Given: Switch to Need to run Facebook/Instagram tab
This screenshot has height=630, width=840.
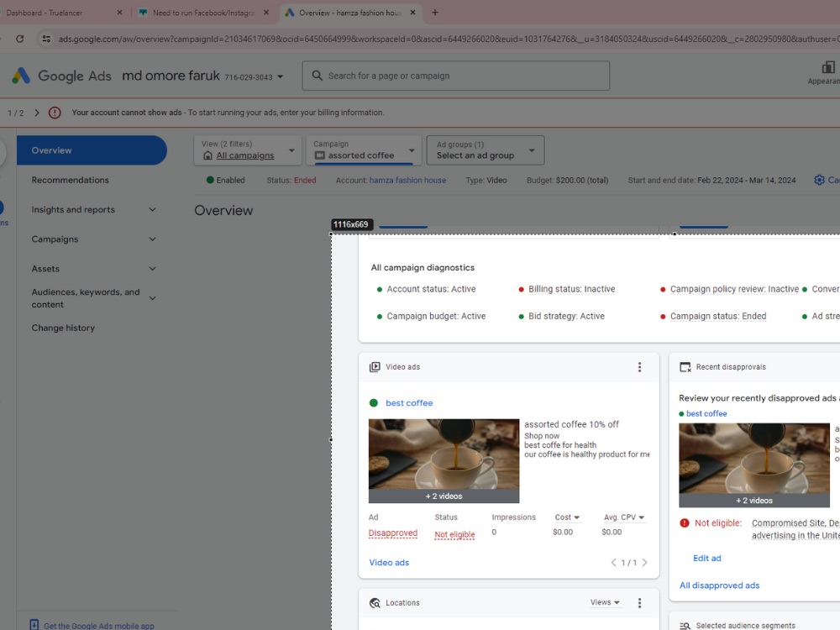Looking at the screenshot, I should pos(203,13).
